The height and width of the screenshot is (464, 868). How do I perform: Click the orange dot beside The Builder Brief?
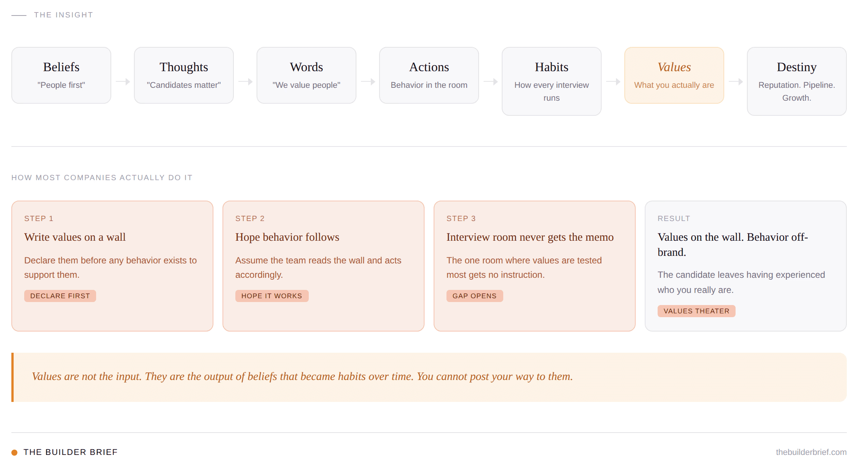point(14,452)
